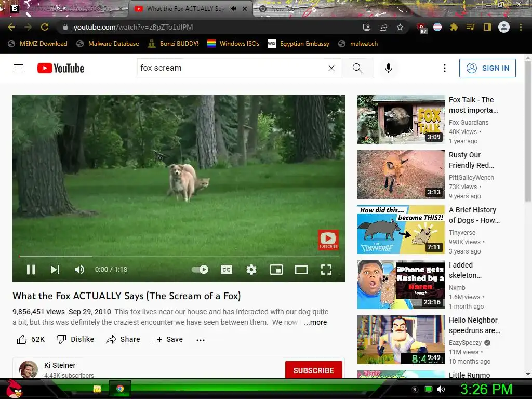The height and width of the screenshot is (399, 532).
Task: Open Ki Steiner channel avatar
Action: pos(29,369)
